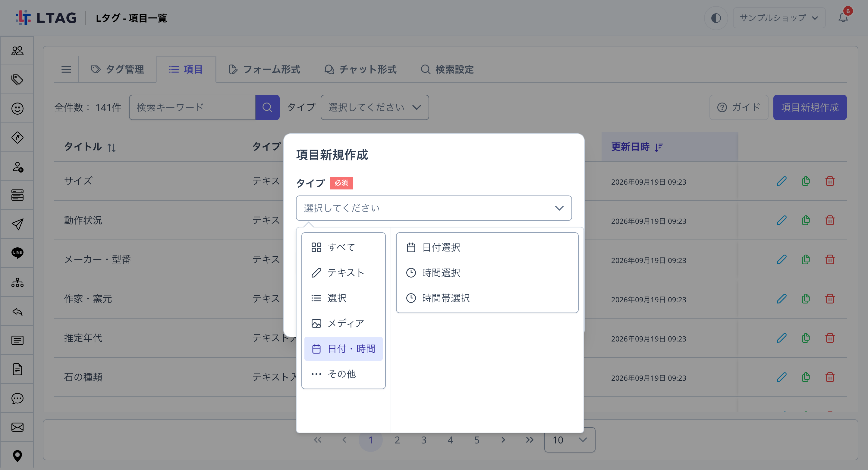Open the envelope mail sidebar icon
Screen dimensions: 868x470
tap(17, 427)
